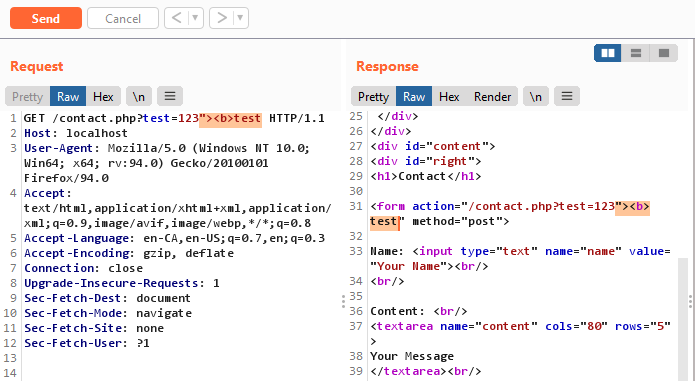
Task: Click the Your Message text in response
Action: 412,356
